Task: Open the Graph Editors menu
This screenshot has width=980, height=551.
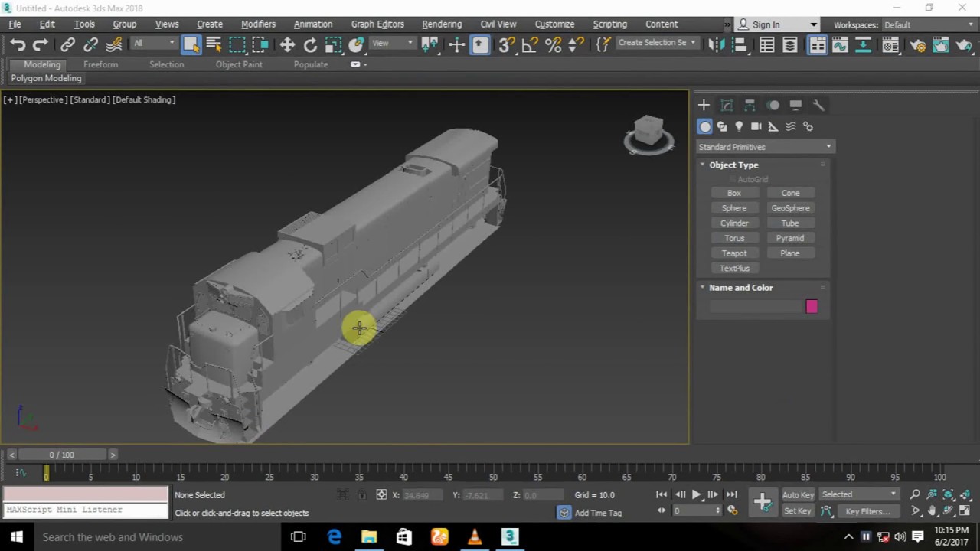Action: (x=377, y=24)
